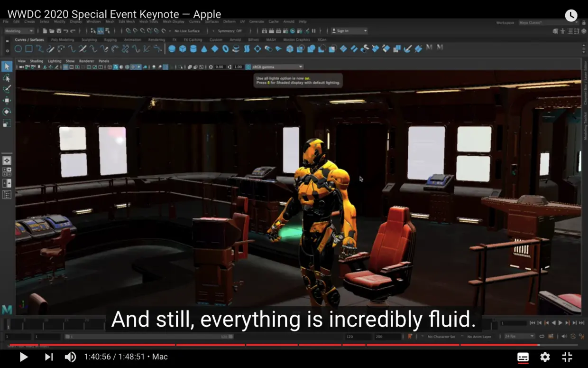
Task: Switch to the FX Caching shelf tab
Action: tap(193, 40)
